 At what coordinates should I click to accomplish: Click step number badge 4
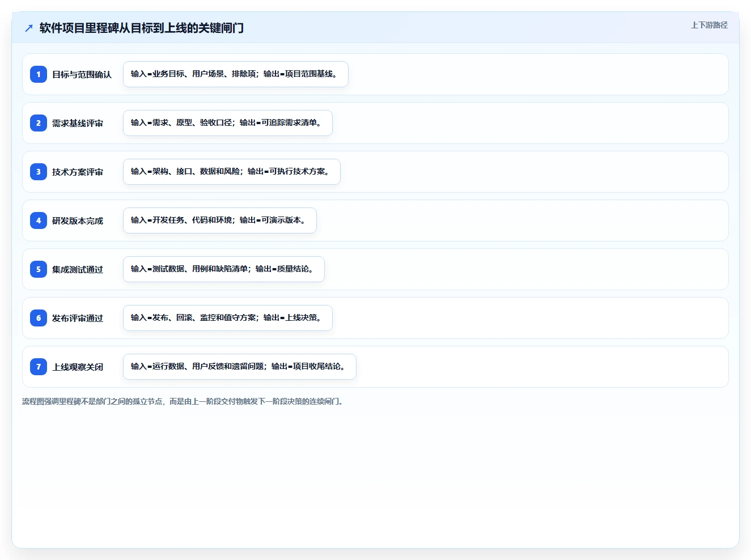39,220
